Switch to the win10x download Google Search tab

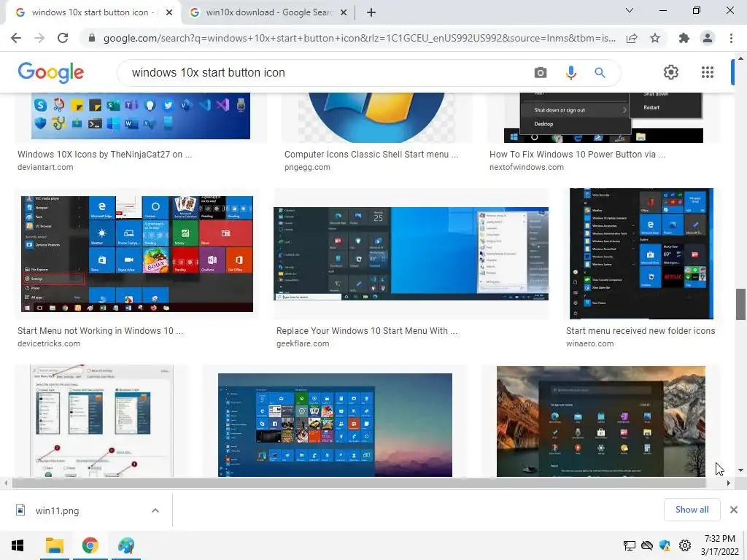268,13
